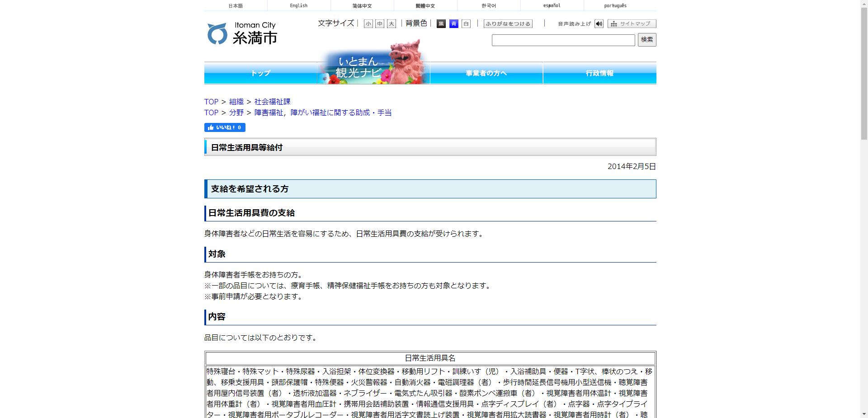Open the 社会福祉課 breadcrumb link
Viewport: 868px width, 418px height.
point(272,102)
